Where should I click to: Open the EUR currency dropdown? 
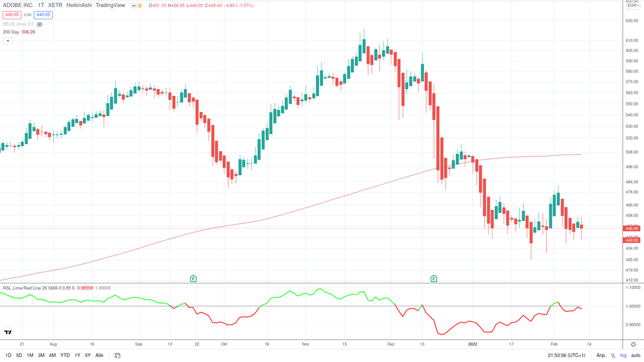click(633, 5)
